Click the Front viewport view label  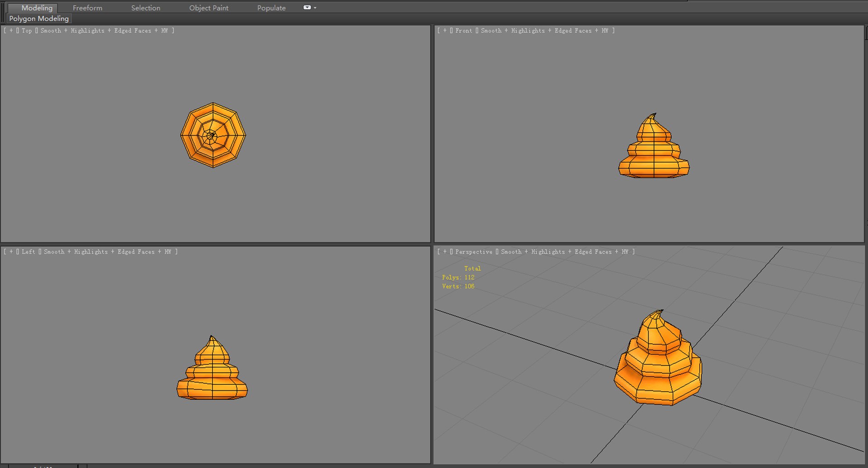pos(463,31)
